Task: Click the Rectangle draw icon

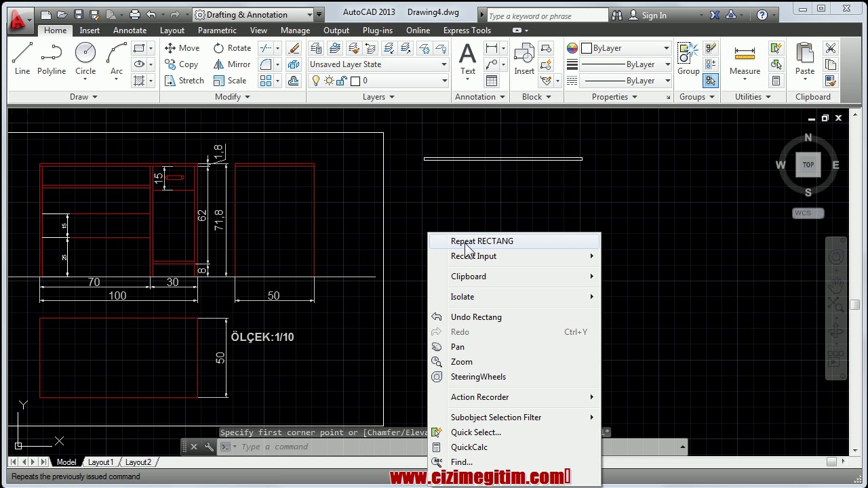Action: 139,48
